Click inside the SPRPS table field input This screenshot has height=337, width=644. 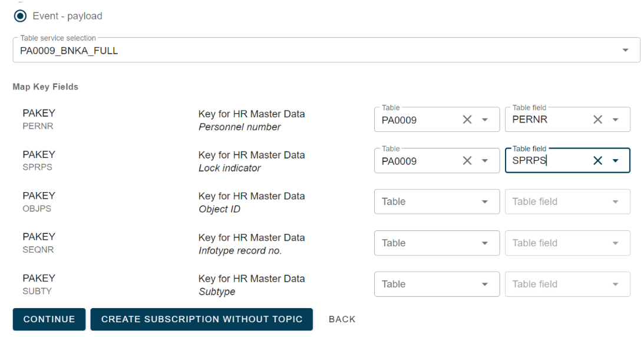(x=548, y=161)
